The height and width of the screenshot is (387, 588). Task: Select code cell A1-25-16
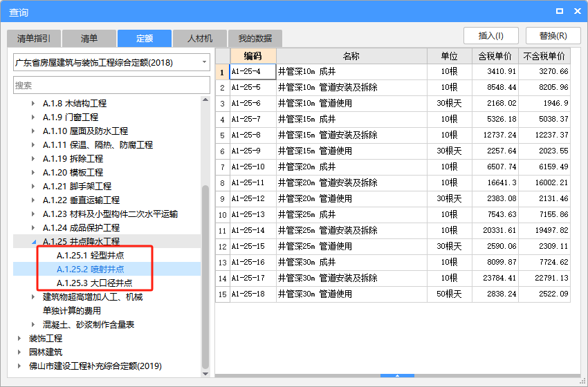[253, 262]
